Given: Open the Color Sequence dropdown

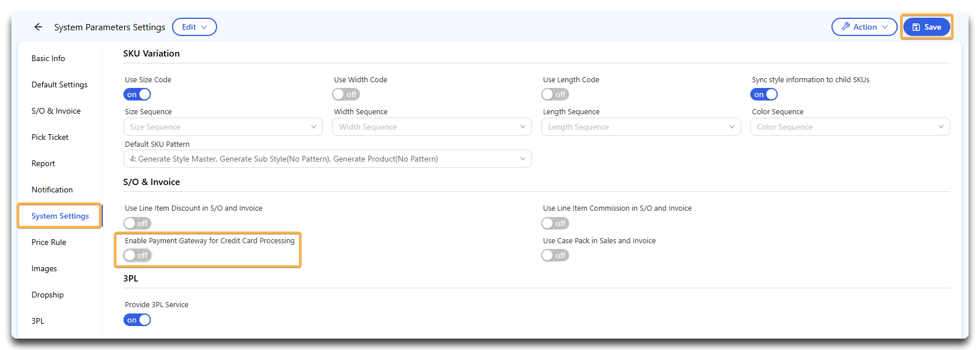Looking at the screenshot, I should click(x=850, y=127).
